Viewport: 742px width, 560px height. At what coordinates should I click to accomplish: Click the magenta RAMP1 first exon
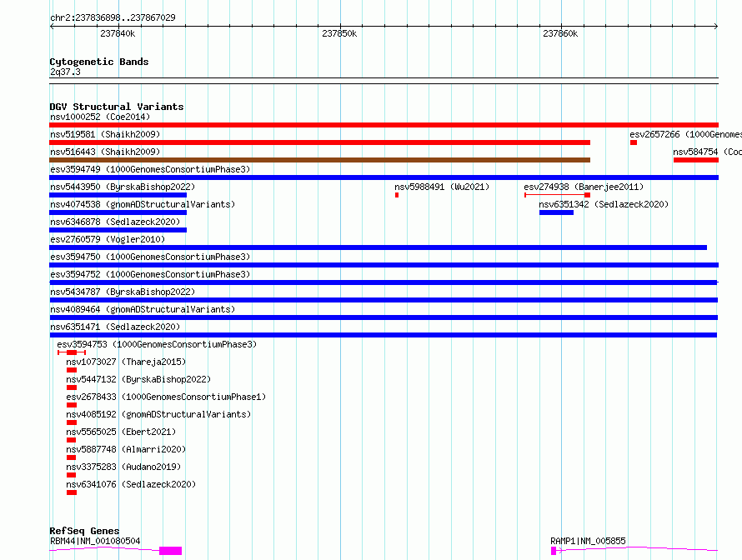554,551
